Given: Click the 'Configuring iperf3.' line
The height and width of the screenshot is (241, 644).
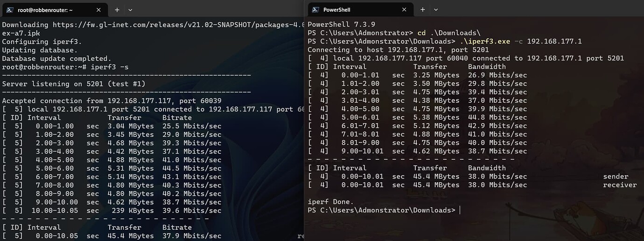Looking at the screenshot, I should 42,42.
